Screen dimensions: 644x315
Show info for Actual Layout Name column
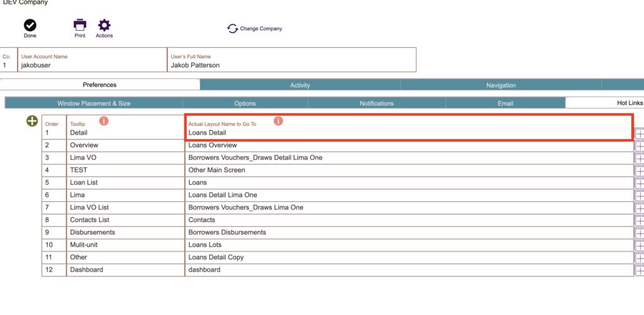coord(279,121)
